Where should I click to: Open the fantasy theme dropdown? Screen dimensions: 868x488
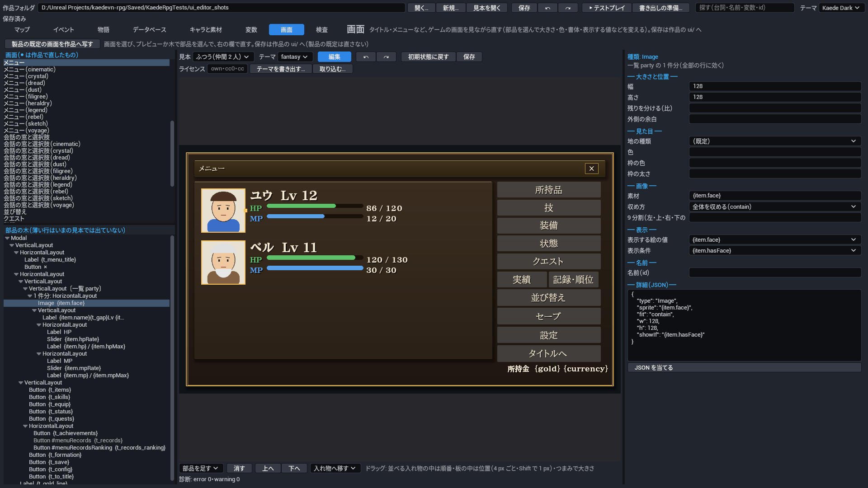pos(295,57)
